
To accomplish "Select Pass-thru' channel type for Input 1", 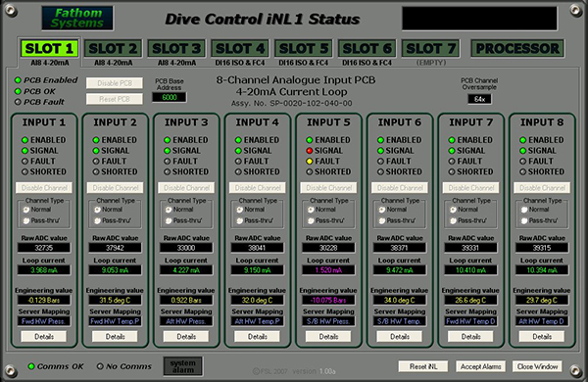I will coord(26,221).
